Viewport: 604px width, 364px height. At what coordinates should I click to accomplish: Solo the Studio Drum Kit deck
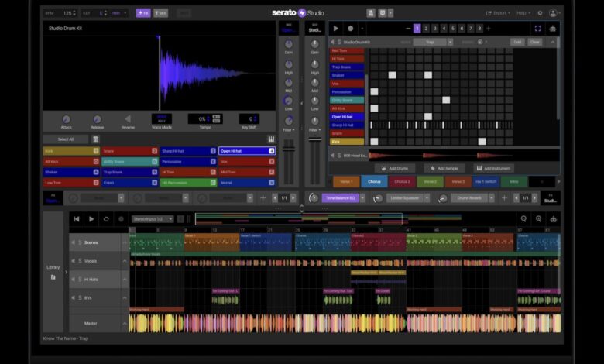pos(339,42)
